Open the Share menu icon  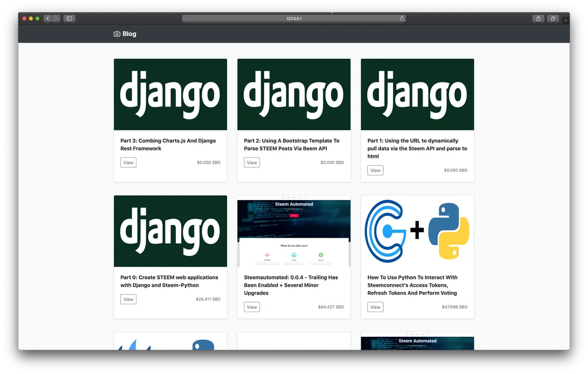point(538,19)
